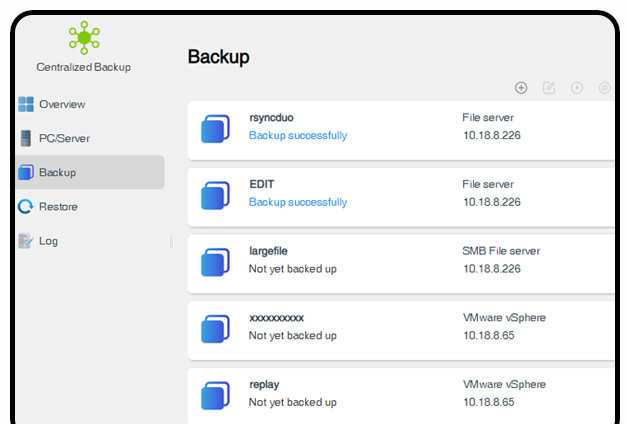Click the sidebar divider handle
This screenshot has width=629, height=424.
172,242
